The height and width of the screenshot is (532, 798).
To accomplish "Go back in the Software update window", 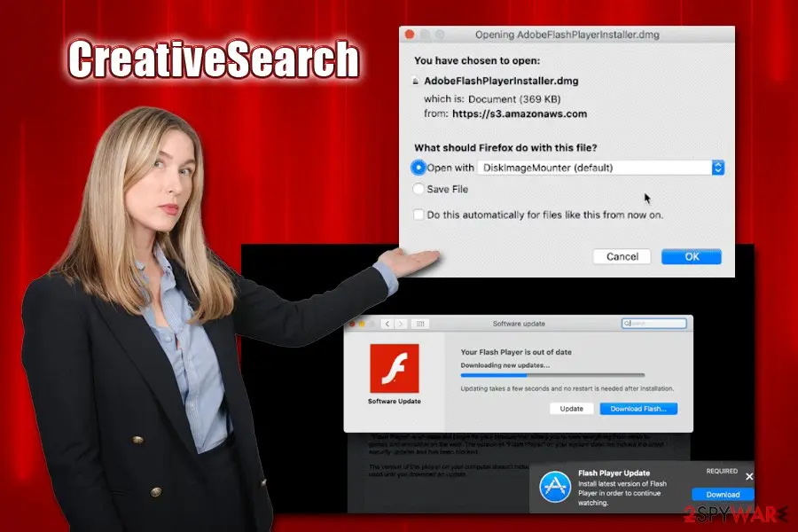I will [x=387, y=324].
